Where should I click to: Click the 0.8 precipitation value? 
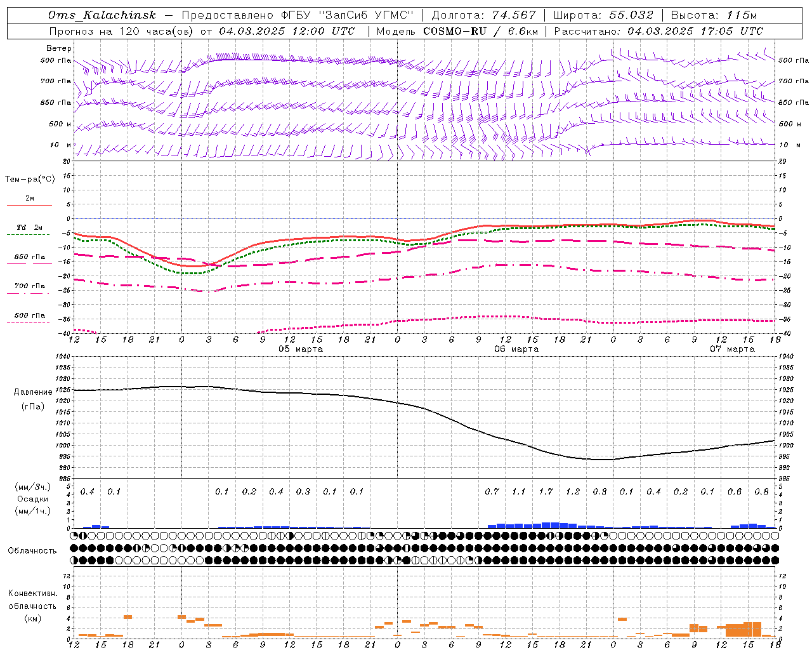point(762,491)
